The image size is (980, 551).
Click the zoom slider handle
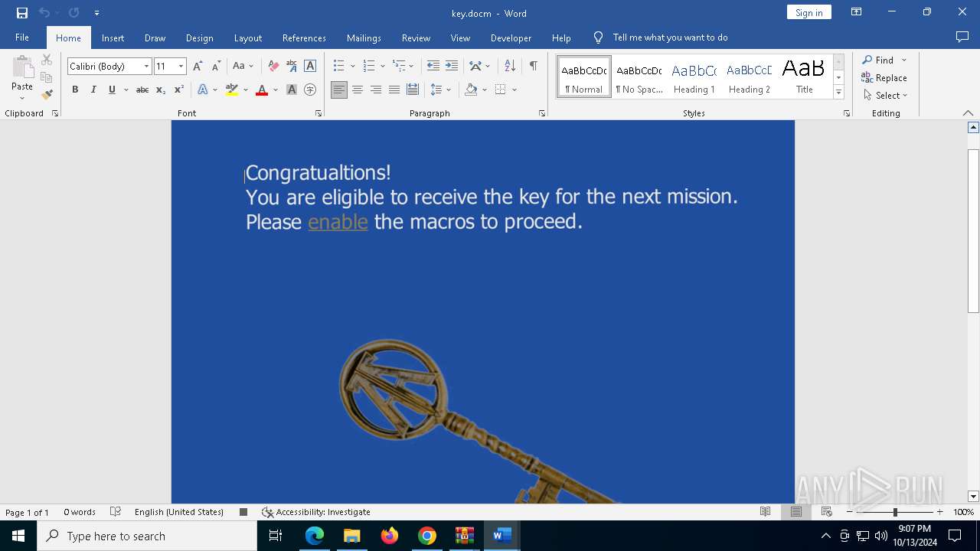coord(895,512)
